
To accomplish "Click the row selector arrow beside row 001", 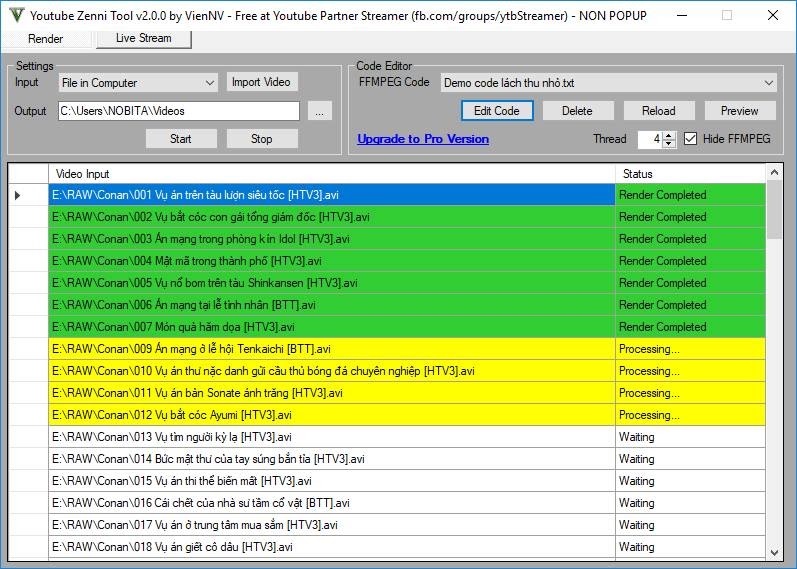I will pyautogui.click(x=17, y=195).
